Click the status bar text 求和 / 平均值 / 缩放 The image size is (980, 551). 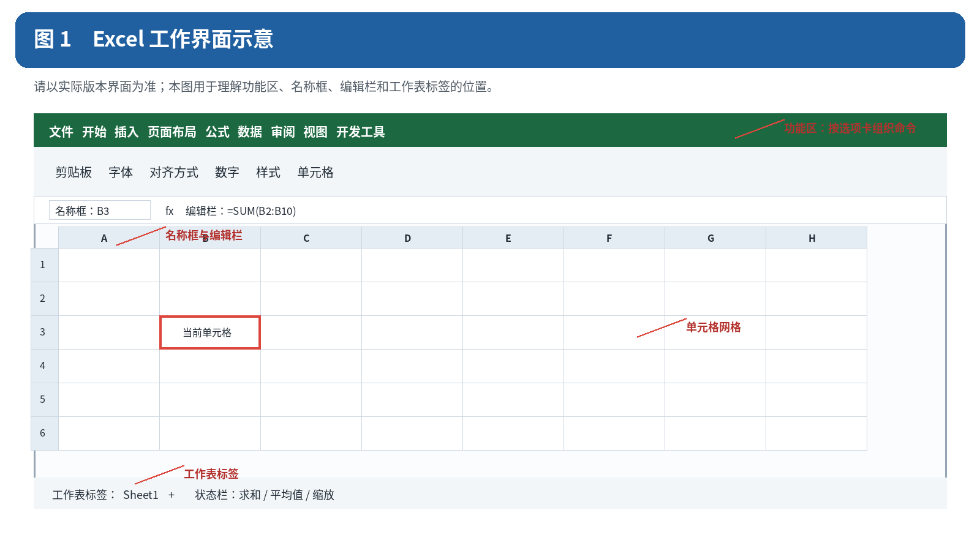(287, 495)
